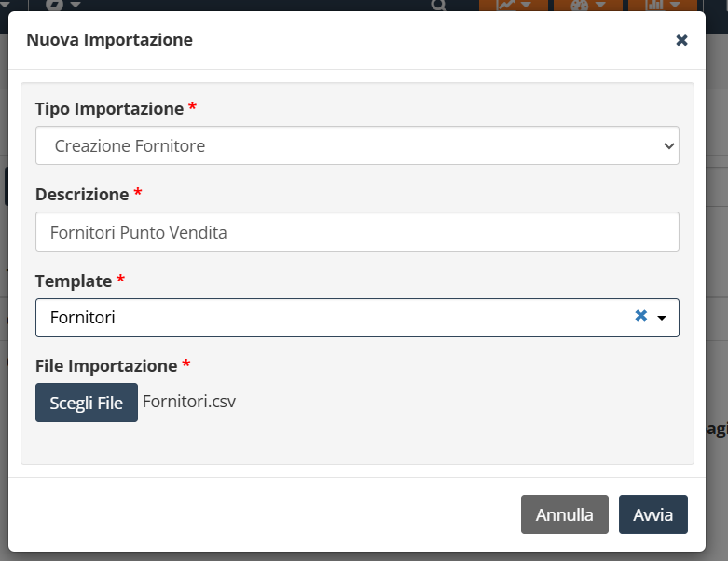728x561 pixels.
Task: Open the bar chart menu icon
Action: point(654,5)
